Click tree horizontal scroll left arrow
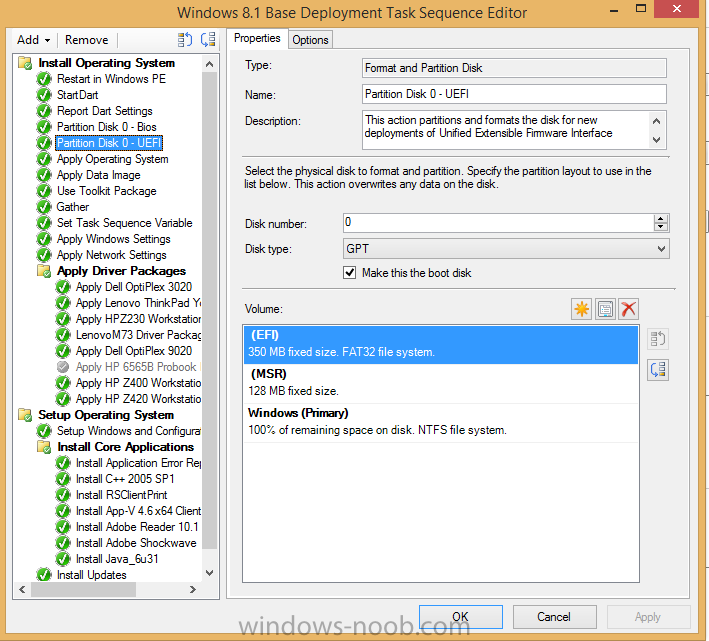This screenshot has width=709, height=641. [x=22, y=589]
